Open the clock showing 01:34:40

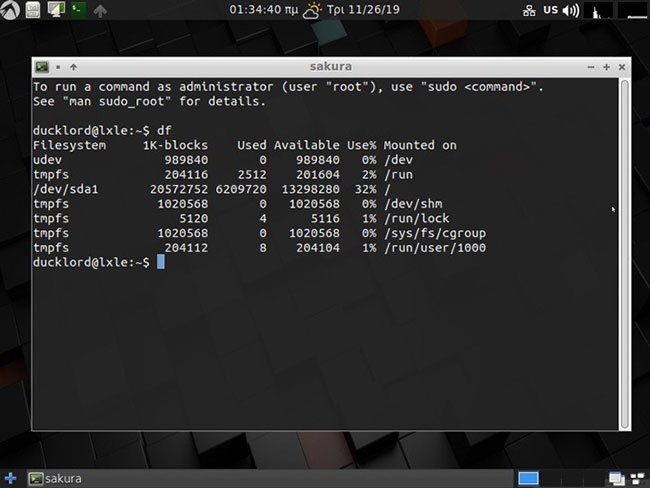264,10
